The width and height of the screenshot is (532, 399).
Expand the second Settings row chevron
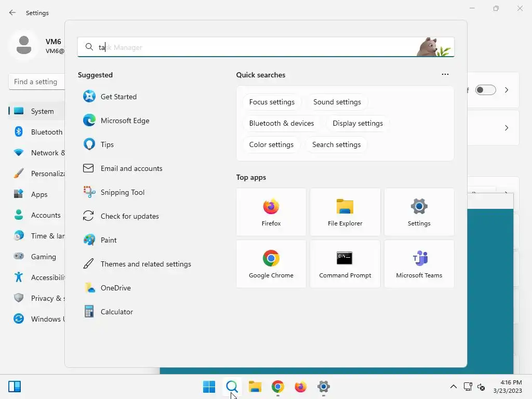coord(507,128)
